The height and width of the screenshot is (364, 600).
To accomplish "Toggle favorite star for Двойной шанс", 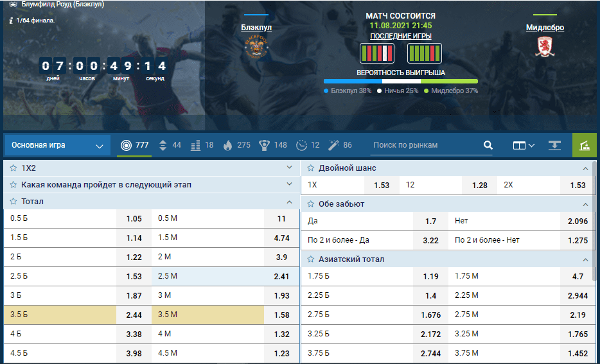I will [310, 168].
